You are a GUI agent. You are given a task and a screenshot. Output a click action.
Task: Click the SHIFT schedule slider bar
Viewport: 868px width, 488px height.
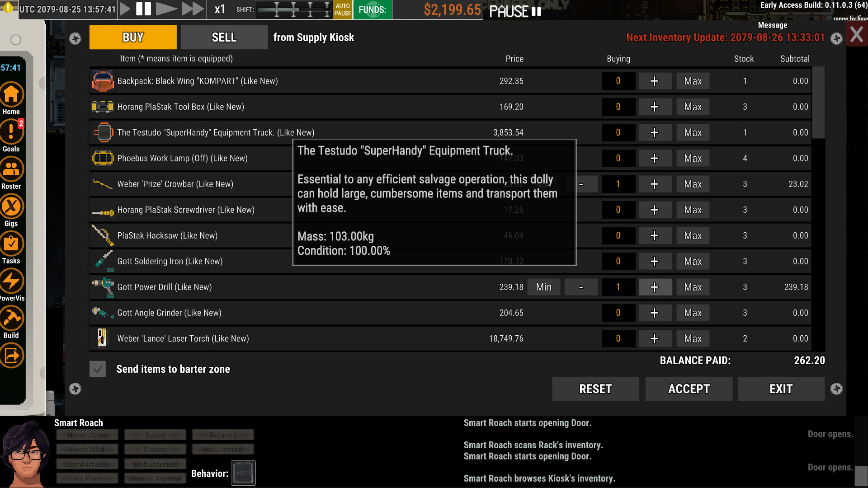(x=294, y=9)
